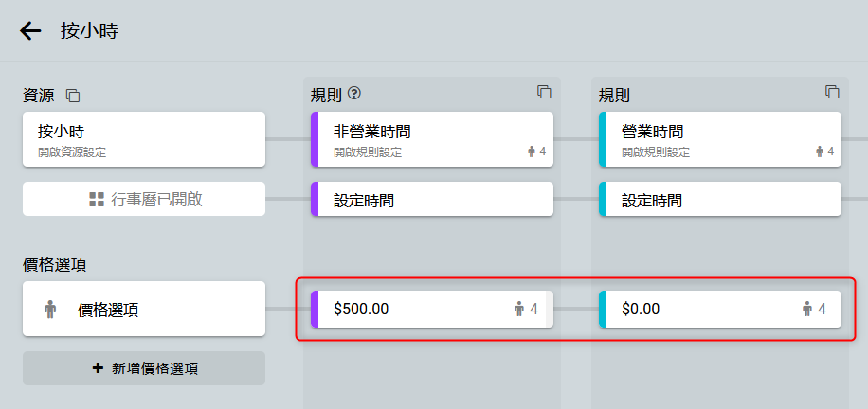Open the 按小時 resource settings card
868x409 pixels.
coord(144,139)
